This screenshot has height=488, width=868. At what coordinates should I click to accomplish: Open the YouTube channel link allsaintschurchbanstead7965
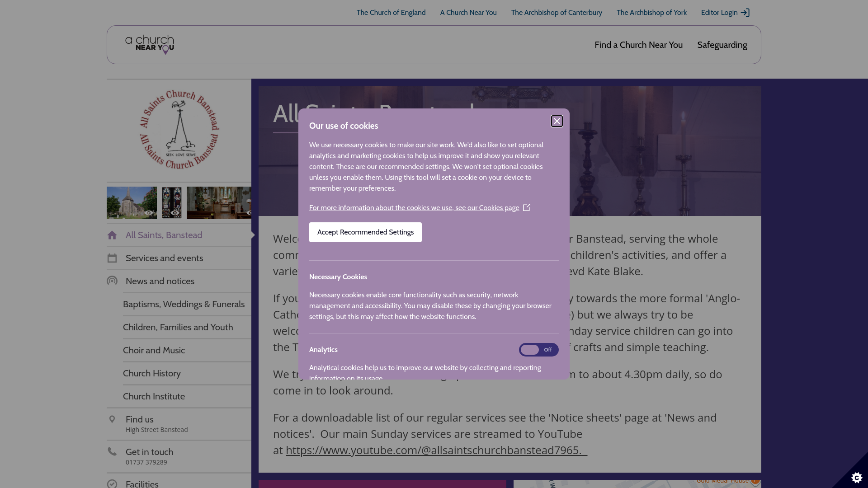(x=436, y=450)
